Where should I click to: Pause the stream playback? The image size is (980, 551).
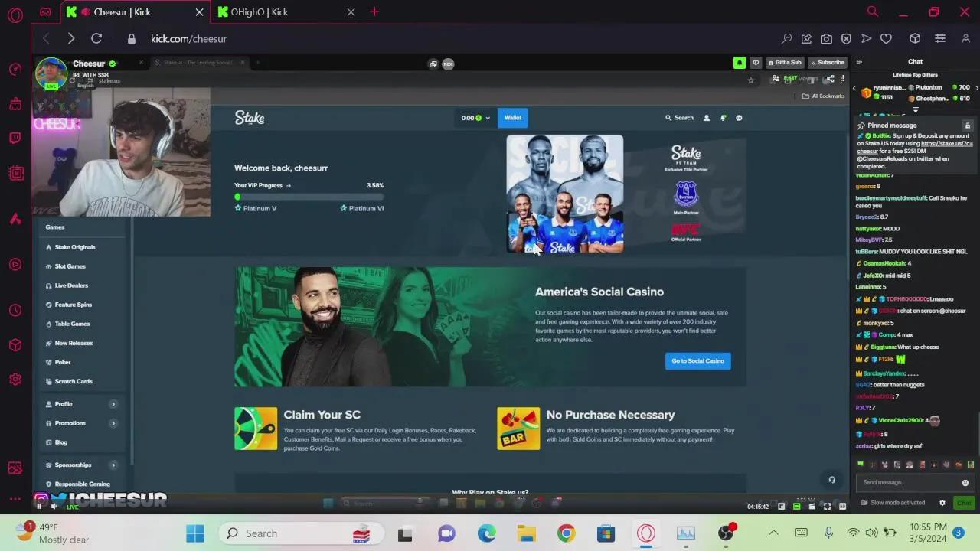(39, 506)
